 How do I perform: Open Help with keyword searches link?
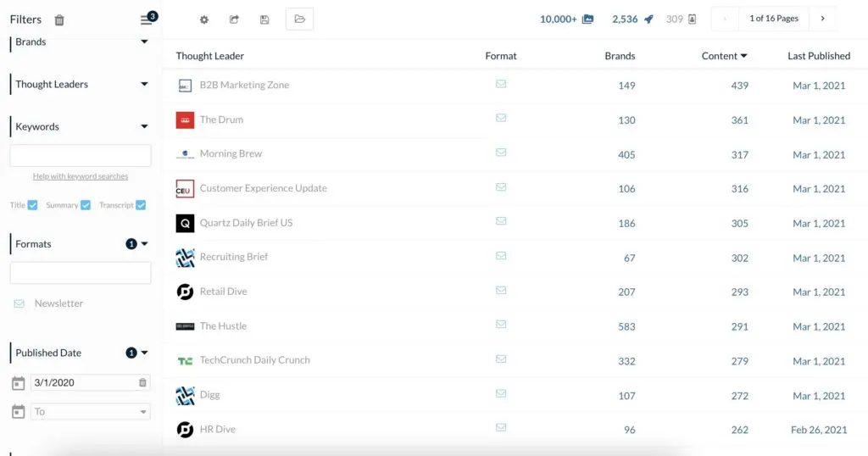(81, 176)
